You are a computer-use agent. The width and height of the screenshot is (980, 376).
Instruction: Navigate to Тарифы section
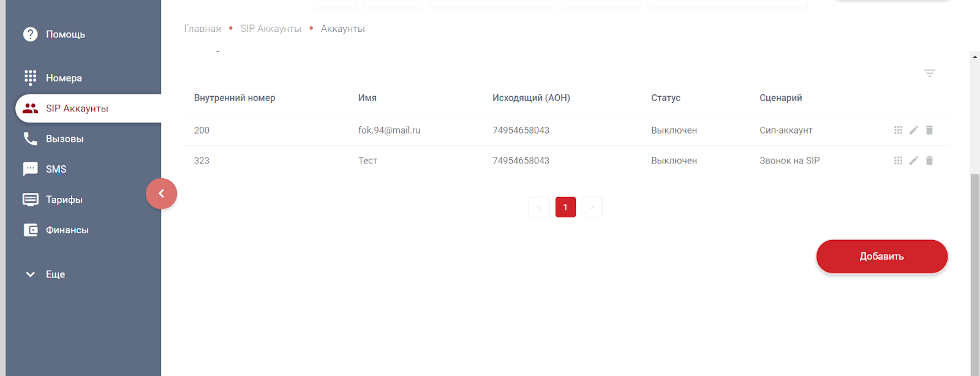pos(64,200)
